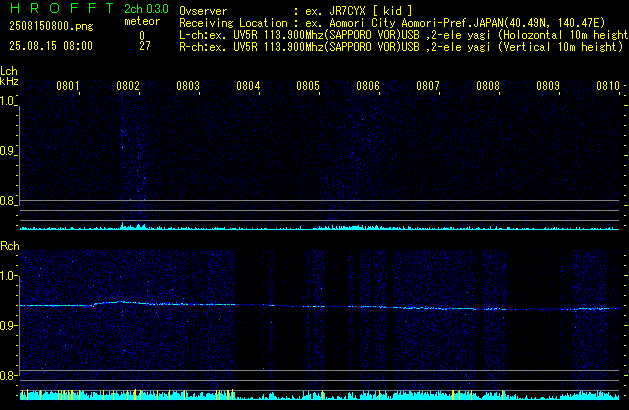Image resolution: width=629 pixels, height=410 pixels.
Task: Click the meteor count value 27
Action: [x=145, y=46]
